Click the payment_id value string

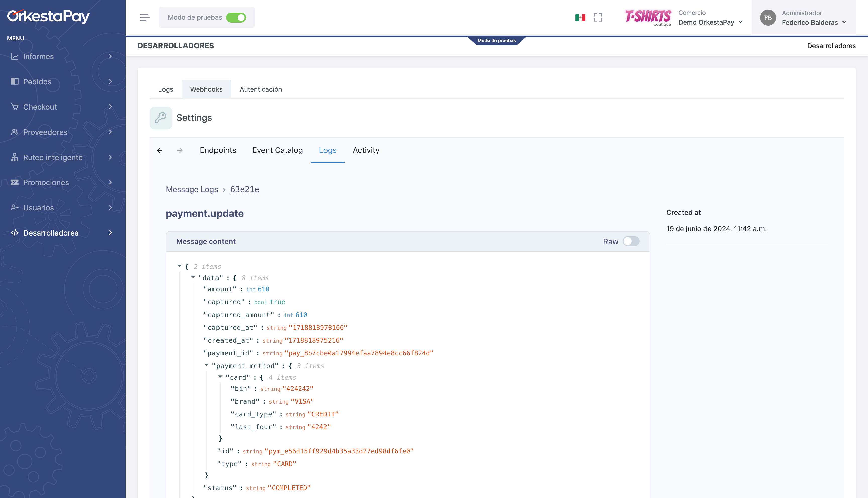(x=359, y=353)
